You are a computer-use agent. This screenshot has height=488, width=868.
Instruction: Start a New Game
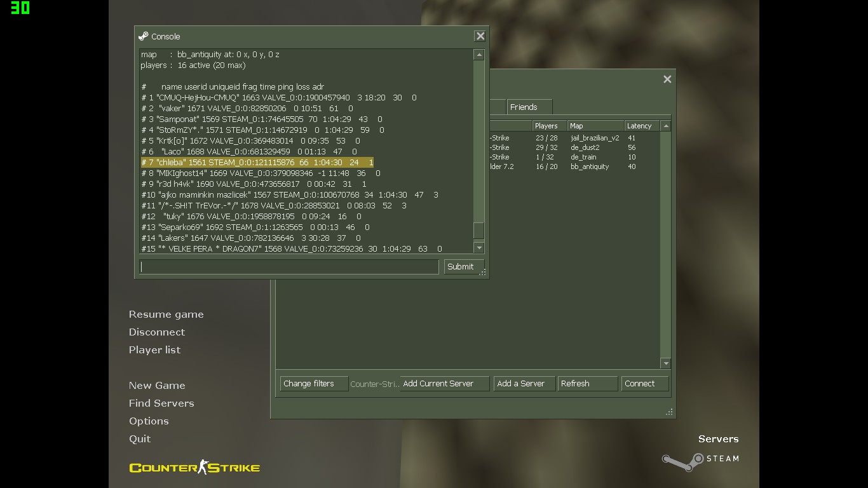(157, 386)
